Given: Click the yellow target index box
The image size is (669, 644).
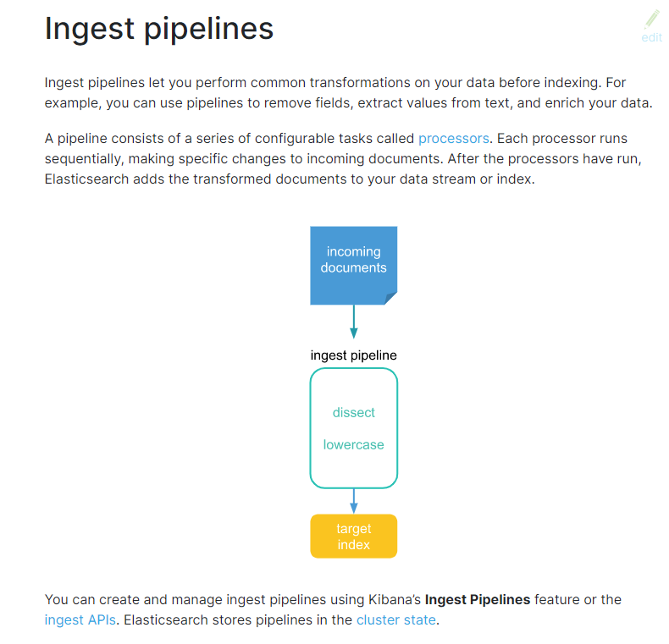Looking at the screenshot, I should (x=354, y=537).
